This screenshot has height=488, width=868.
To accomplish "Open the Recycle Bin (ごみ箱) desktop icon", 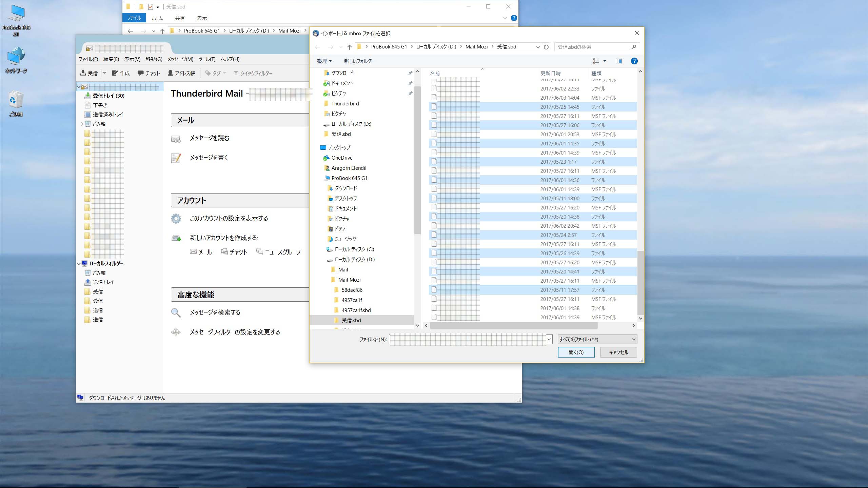I will pos(16,103).
